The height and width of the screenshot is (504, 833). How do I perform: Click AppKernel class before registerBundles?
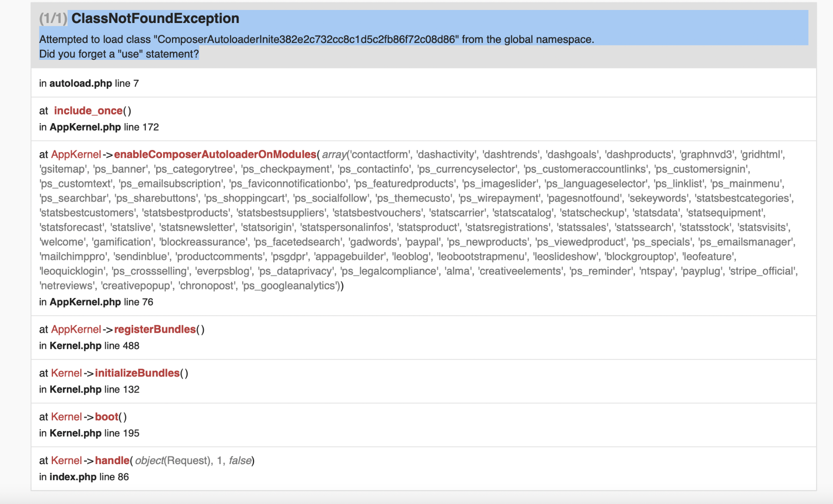[x=76, y=329]
